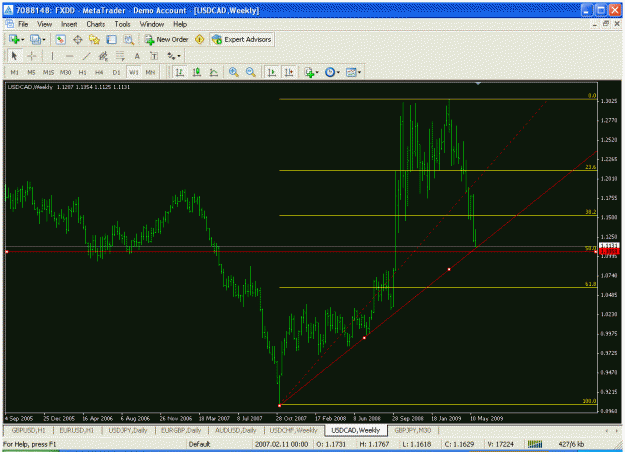
Task: Select the Fibonacci Retracement tool
Action: tap(120, 56)
